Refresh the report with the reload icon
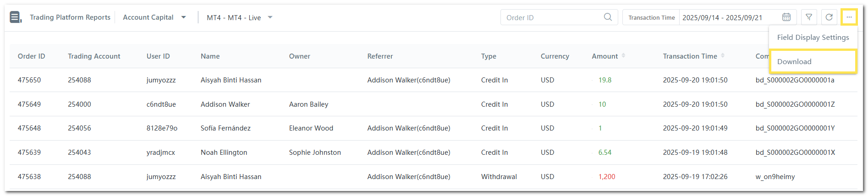 (829, 17)
